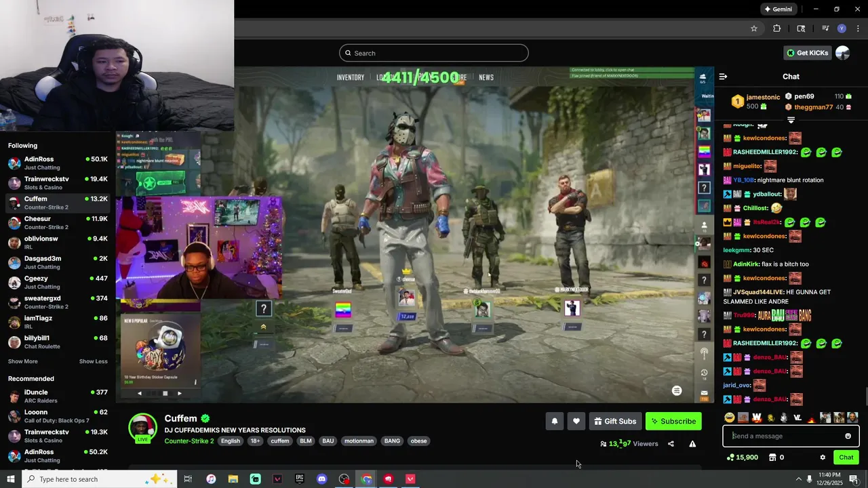Open iTunes music app from taskbar
This screenshot has height=488, width=868.
point(211,479)
